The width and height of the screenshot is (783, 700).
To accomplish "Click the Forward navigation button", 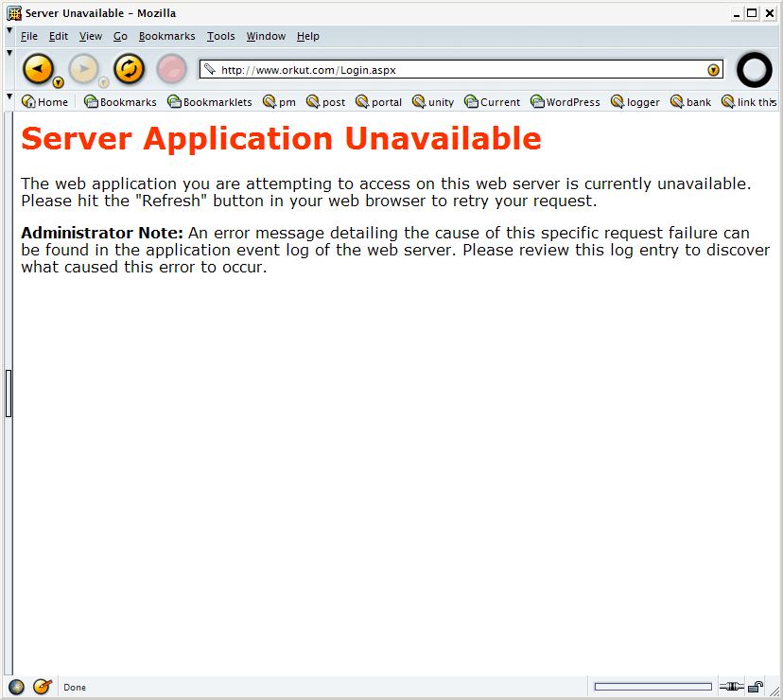I will point(83,69).
